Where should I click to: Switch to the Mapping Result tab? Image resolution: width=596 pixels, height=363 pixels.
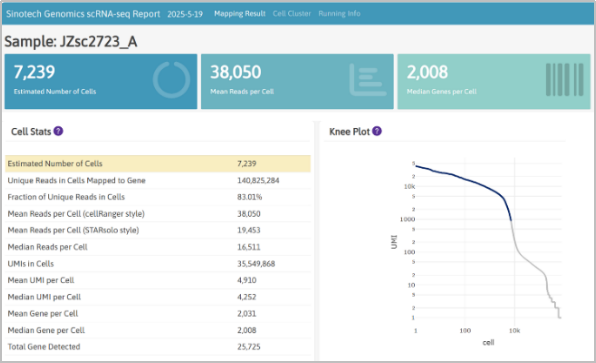(x=239, y=14)
